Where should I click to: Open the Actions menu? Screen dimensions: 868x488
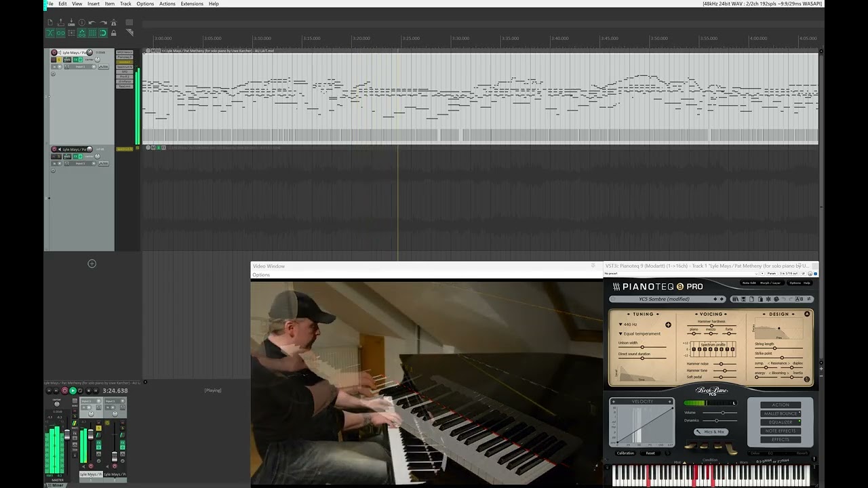click(167, 3)
